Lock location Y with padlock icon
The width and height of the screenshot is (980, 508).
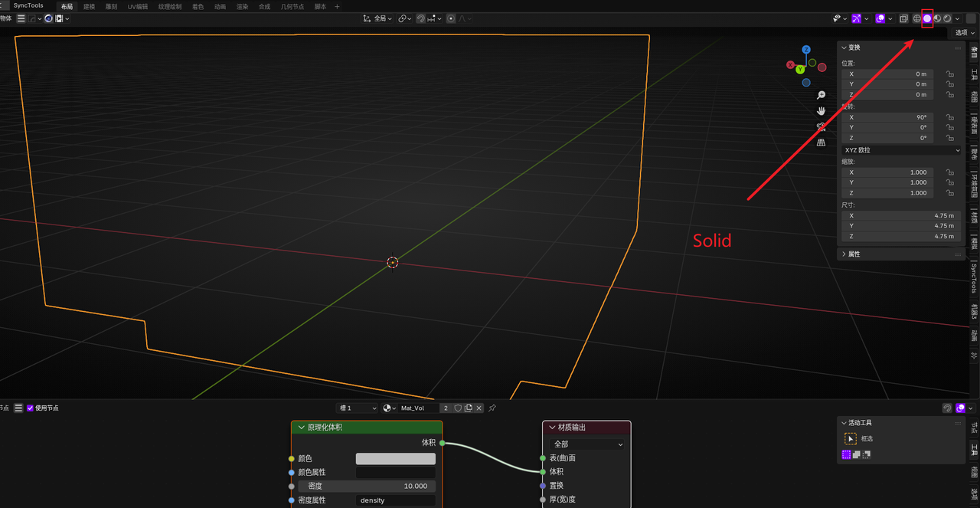(x=950, y=84)
